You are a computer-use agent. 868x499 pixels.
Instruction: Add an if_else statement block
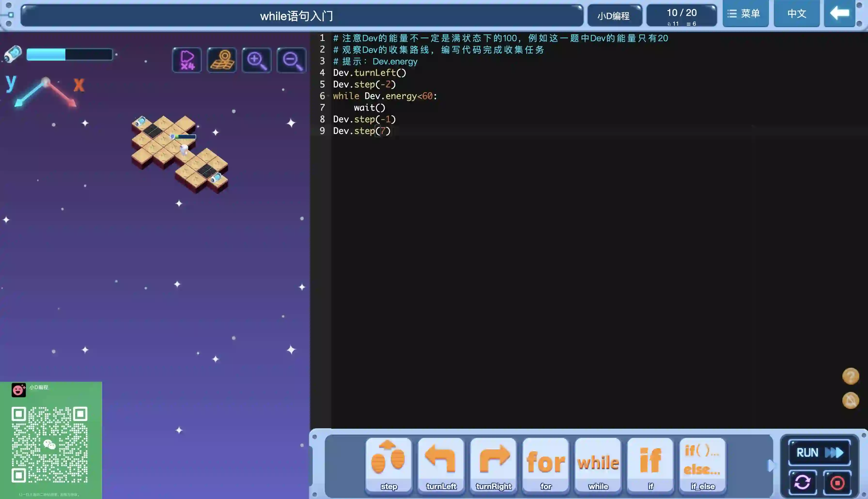click(703, 464)
